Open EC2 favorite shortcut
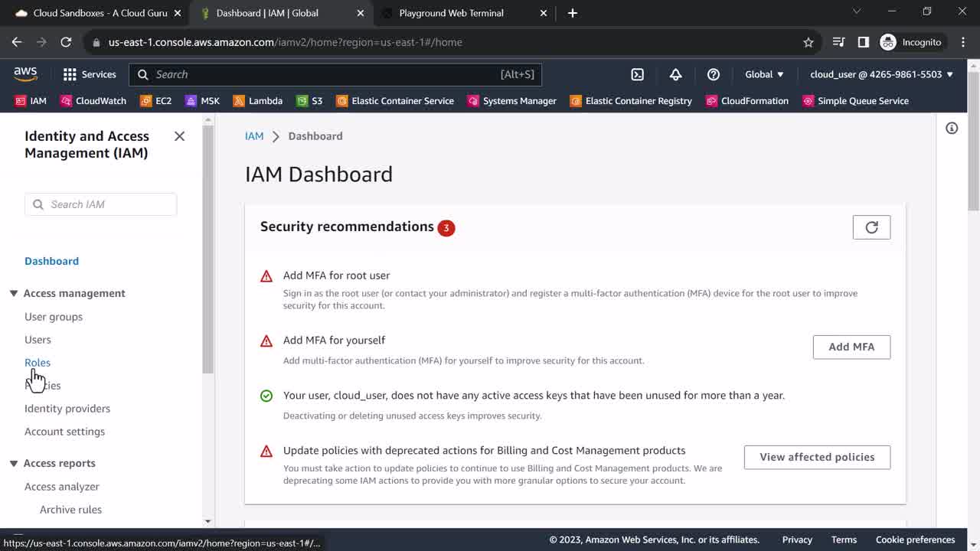 pyautogui.click(x=155, y=101)
